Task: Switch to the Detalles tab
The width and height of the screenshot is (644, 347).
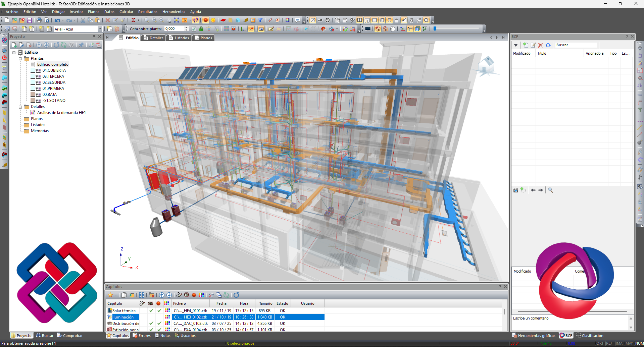Action: pyautogui.click(x=153, y=38)
